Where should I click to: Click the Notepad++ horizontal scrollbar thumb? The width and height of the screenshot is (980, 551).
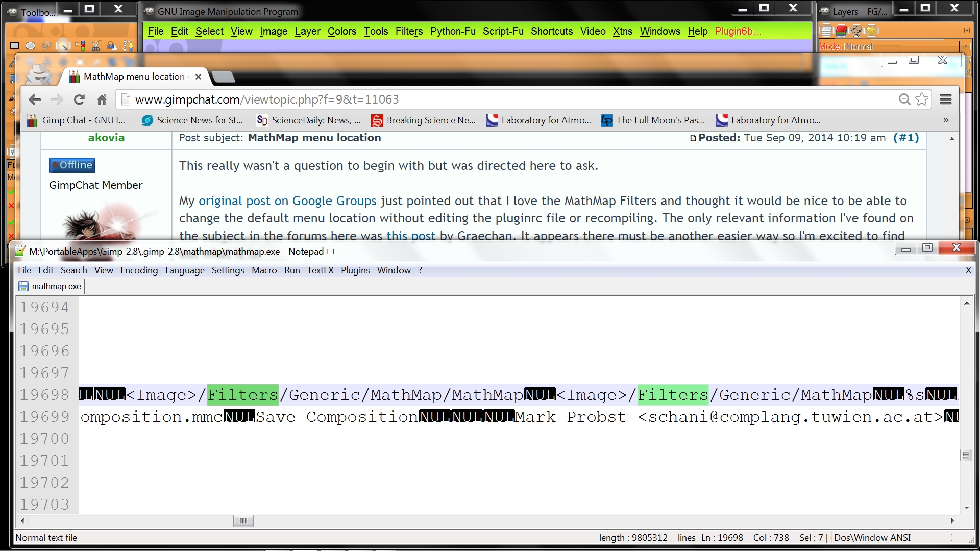(x=243, y=521)
